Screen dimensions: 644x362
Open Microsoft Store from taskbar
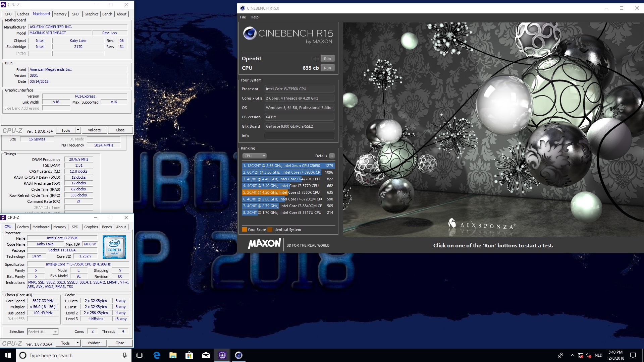[x=189, y=355]
